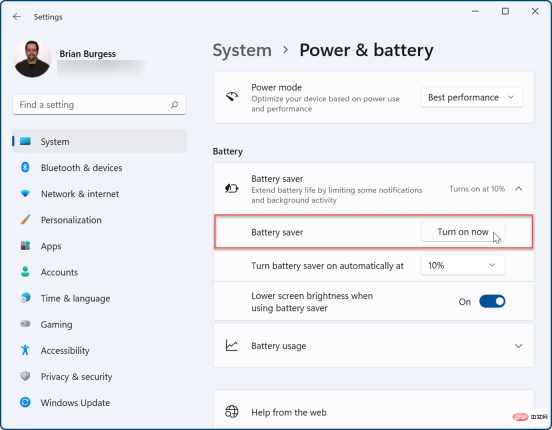Click the Privacy shield icon
552x430 pixels.
pyautogui.click(x=25, y=376)
